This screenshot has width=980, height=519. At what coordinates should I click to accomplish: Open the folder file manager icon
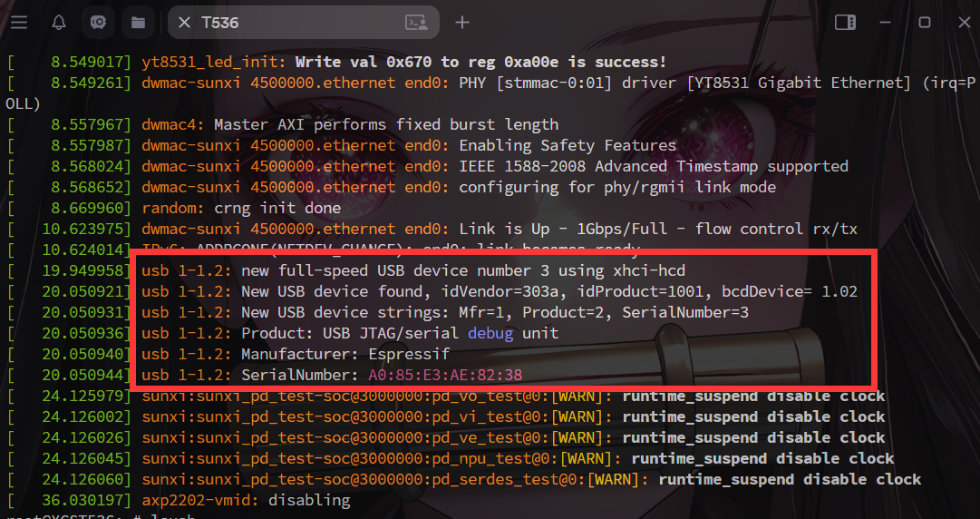[x=139, y=23]
